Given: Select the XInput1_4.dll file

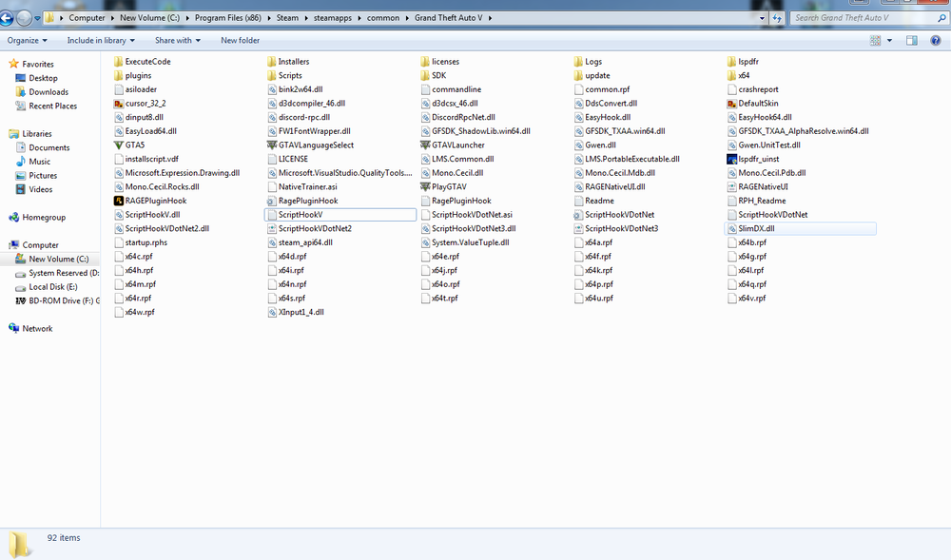Looking at the screenshot, I should point(296,313).
